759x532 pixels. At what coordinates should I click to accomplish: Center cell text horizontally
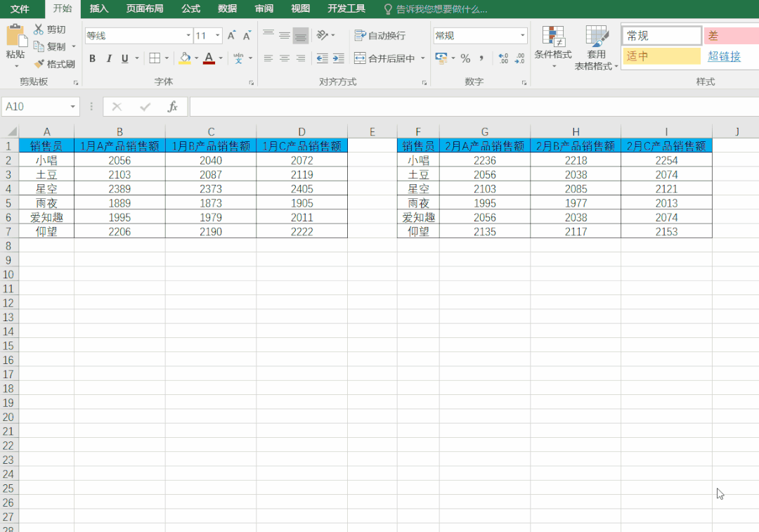click(285, 58)
